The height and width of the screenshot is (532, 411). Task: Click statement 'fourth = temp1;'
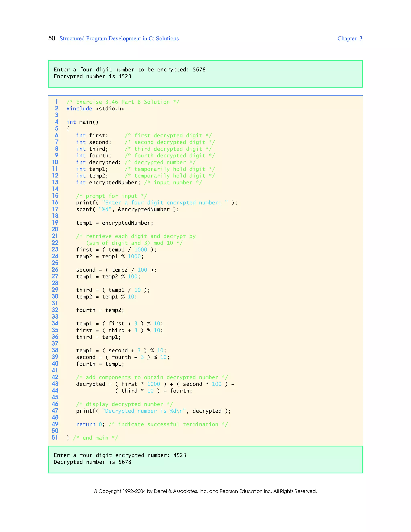100,364
